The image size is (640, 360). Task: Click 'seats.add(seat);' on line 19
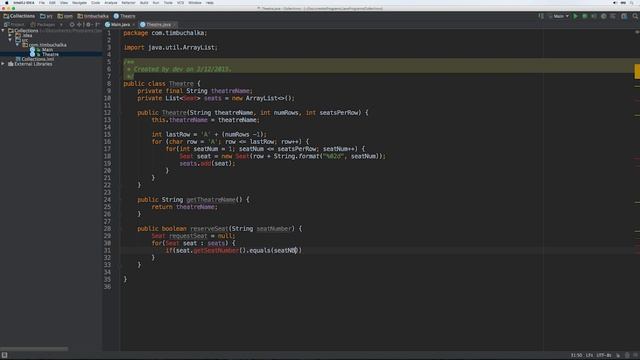pos(207,163)
